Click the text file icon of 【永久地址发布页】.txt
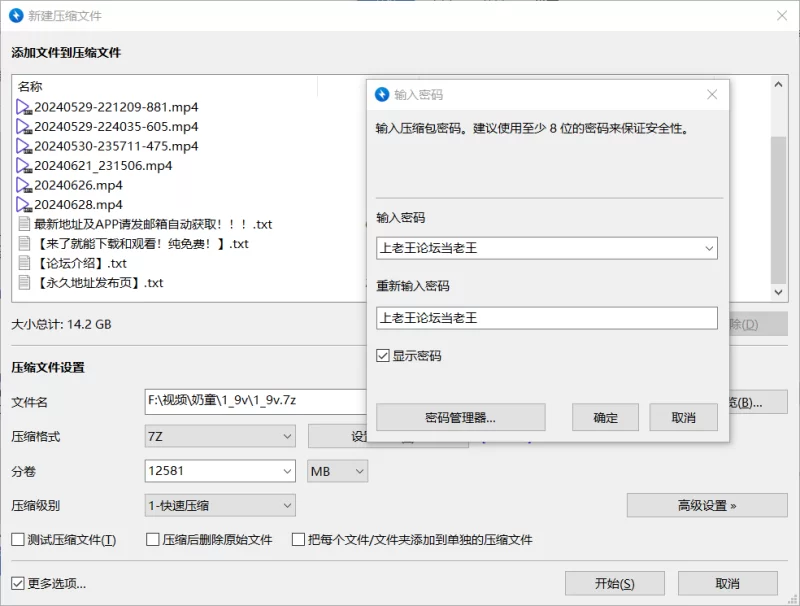The image size is (800, 606). click(x=24, y=282)
